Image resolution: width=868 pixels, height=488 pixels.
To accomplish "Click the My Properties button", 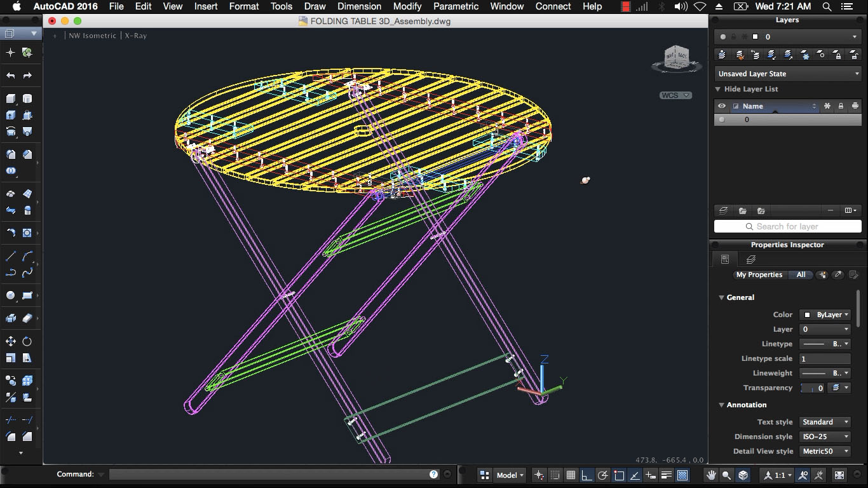I will [759, 275].
